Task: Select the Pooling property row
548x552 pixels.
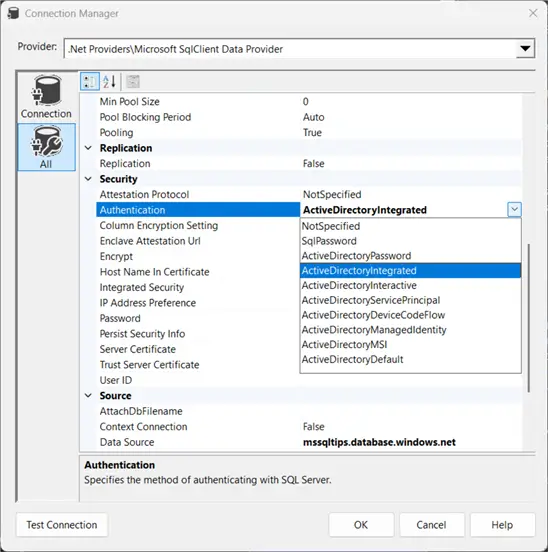Action: (x=116, y=133)
